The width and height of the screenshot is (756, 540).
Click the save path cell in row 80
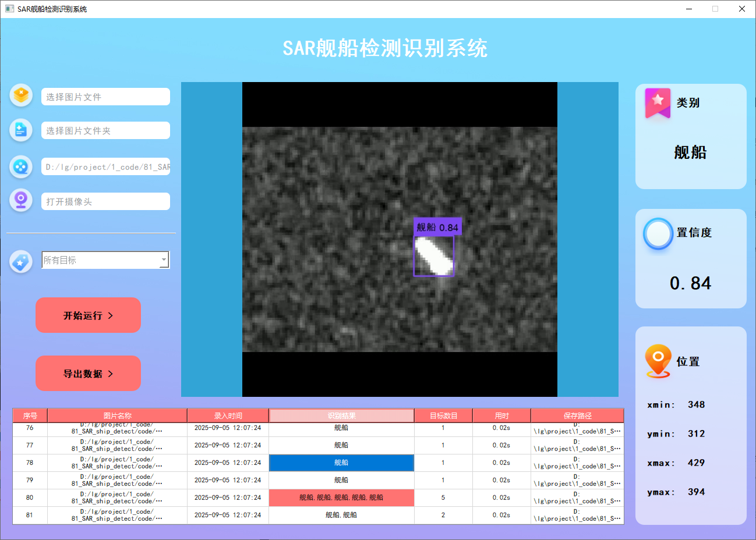(x=577, y=498)
